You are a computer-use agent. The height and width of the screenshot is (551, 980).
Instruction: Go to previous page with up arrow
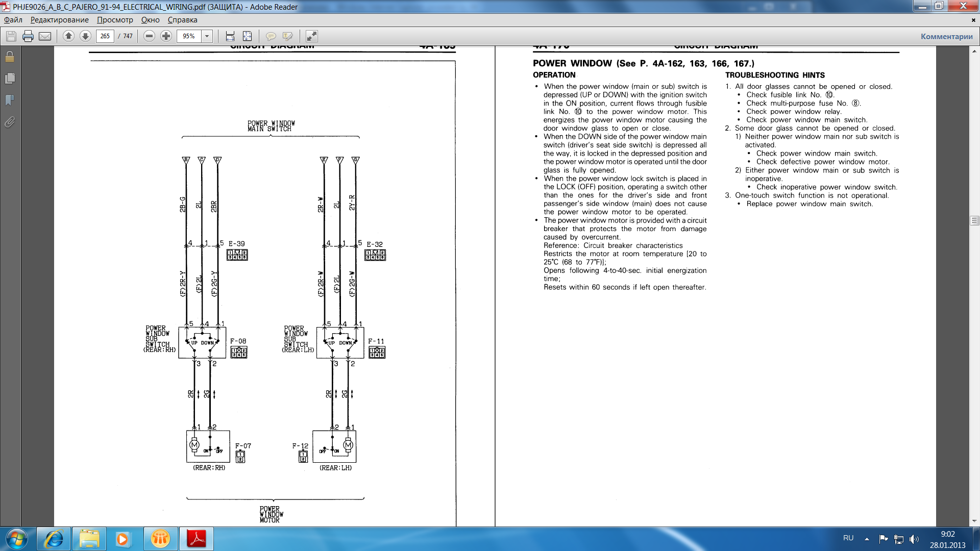pyautogui.click(x=68, y=36)
